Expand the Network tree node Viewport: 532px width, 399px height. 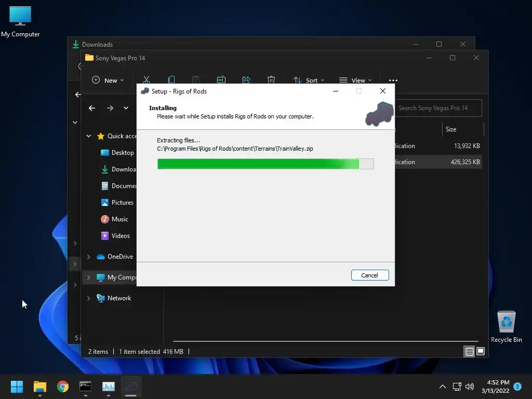[88, 298]
